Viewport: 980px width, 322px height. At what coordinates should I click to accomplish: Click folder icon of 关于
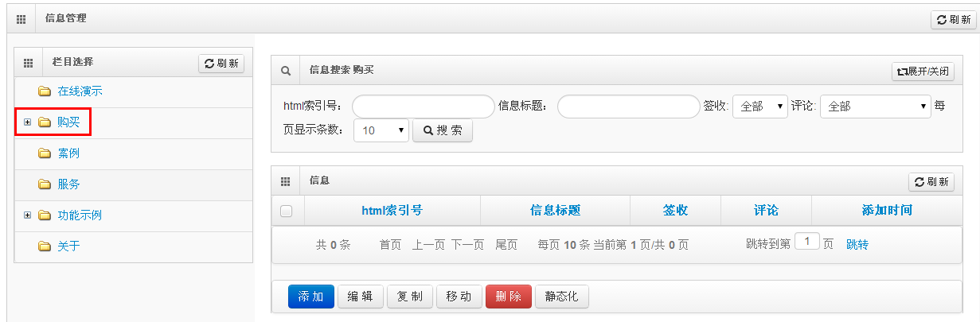(x=45, y=246)
